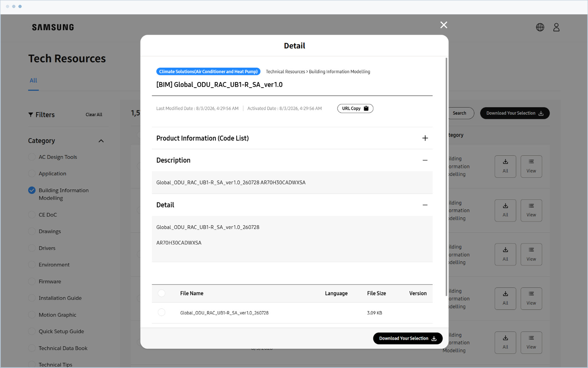Click the Filters funnel icon
This screenshot has width=588, height=368.
31,115
